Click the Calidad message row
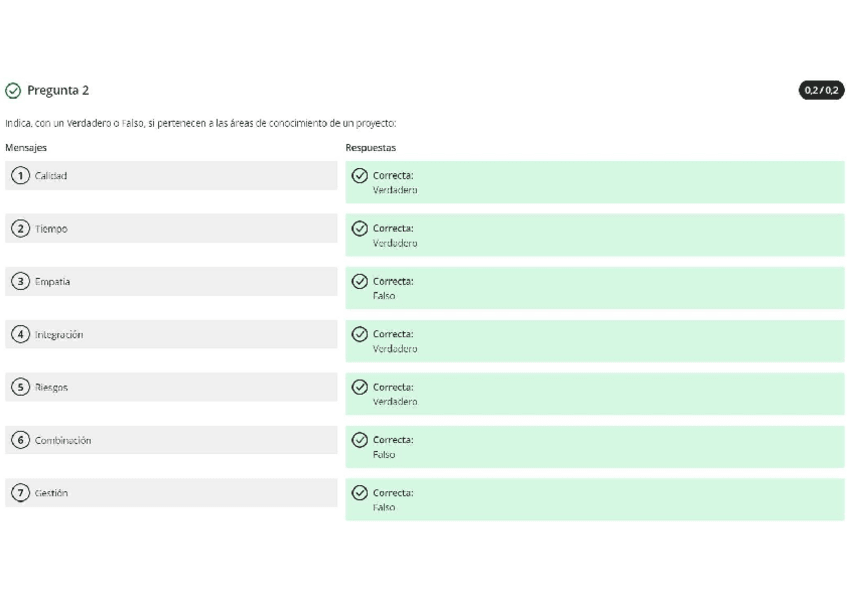848x599 pixels. click(x=171, y=176)
